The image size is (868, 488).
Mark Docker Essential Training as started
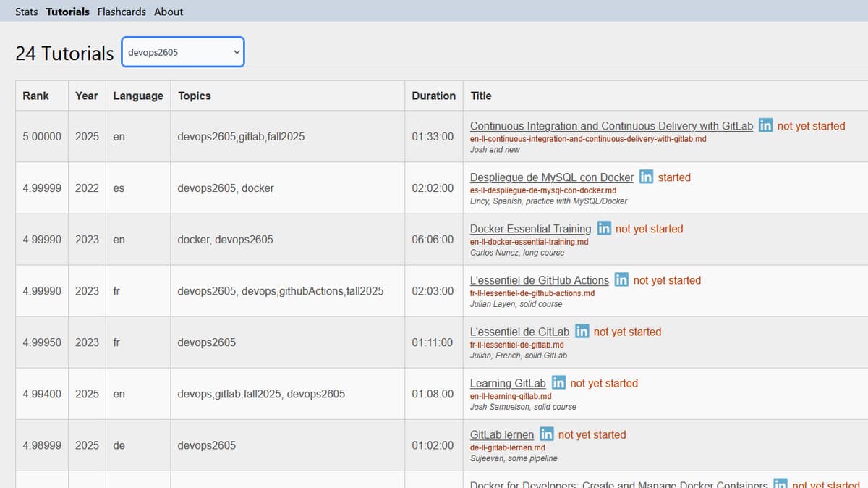[649, 228]
